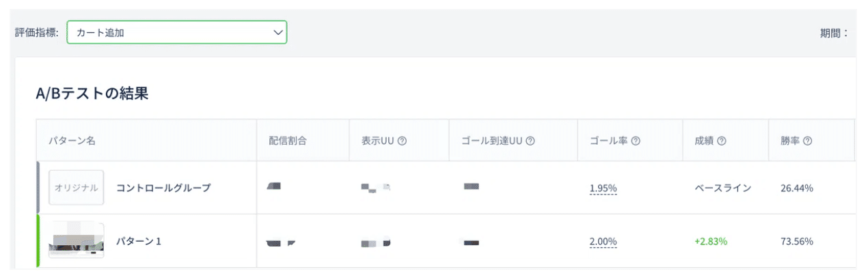Click the 1.95% goal rate value
This screenshot has height=276, width=868.
click(603, 188)
